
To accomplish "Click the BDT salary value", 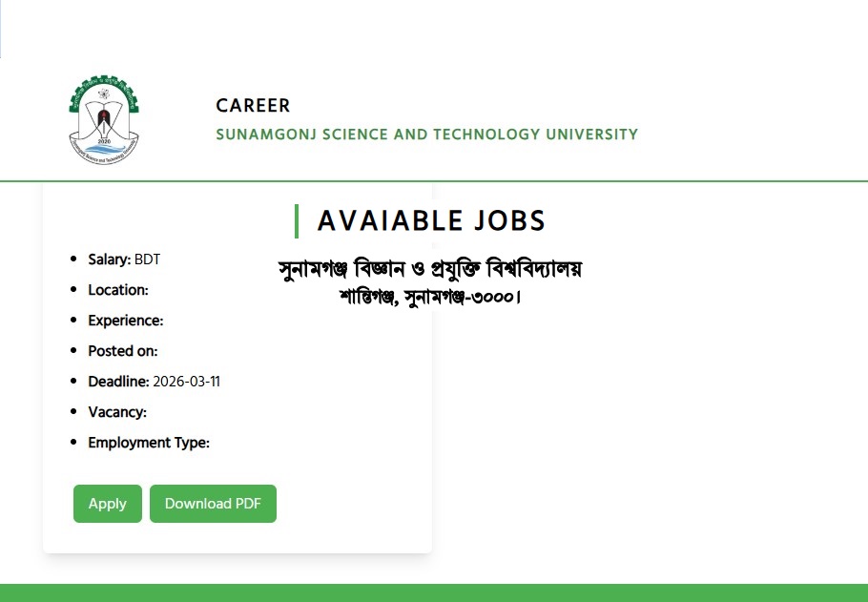I will [148, 259].
